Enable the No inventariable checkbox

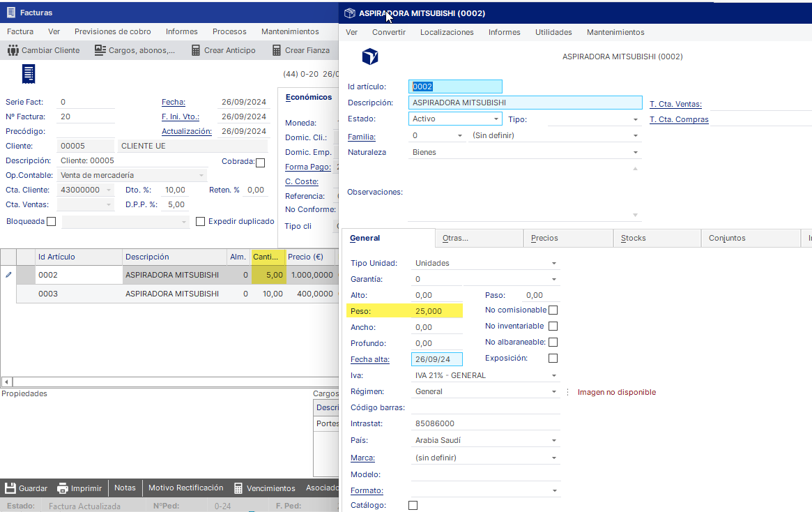coord(553,326)
